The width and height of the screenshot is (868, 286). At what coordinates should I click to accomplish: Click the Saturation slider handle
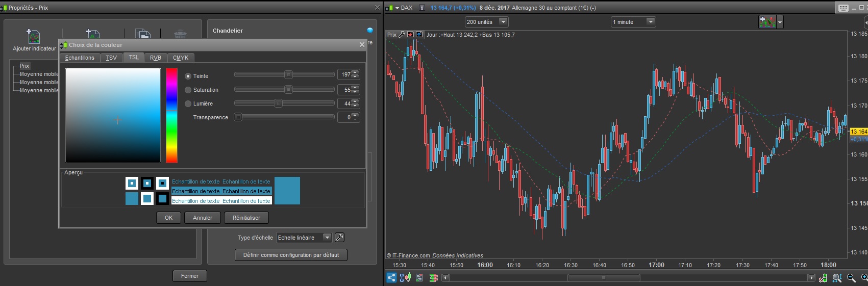click(x=288, y=89)
